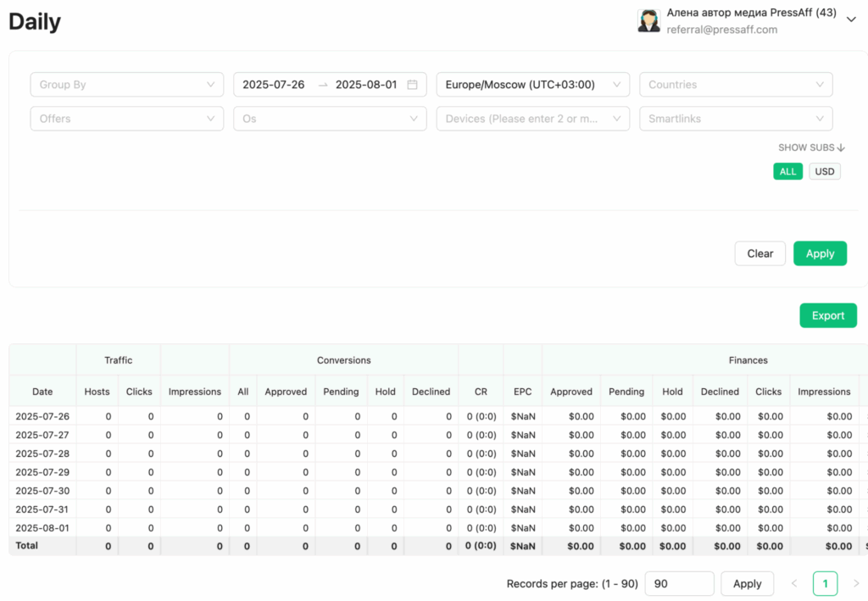Go to the previous page arrow
This screenshot has width=868, height=601.
pos(794,583)
